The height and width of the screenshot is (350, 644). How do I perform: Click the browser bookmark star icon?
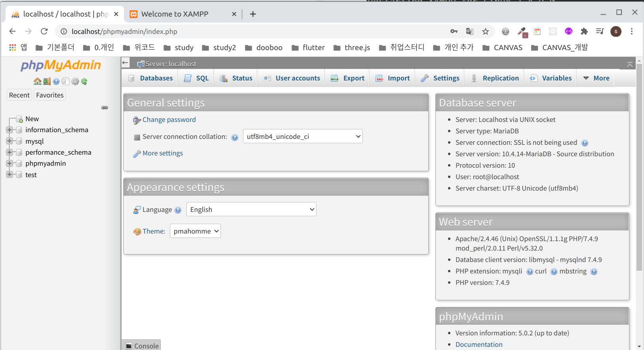[486, 32]
